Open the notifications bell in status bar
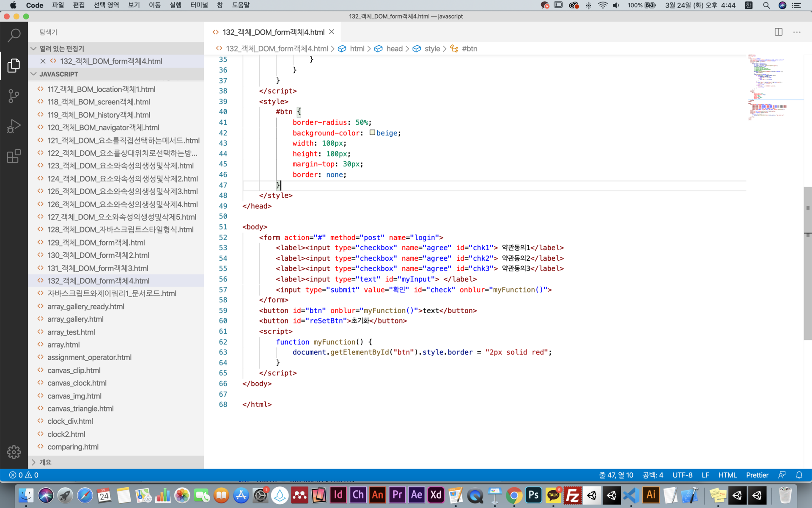This screenshot has width=812, height=508. pos(799,475)
